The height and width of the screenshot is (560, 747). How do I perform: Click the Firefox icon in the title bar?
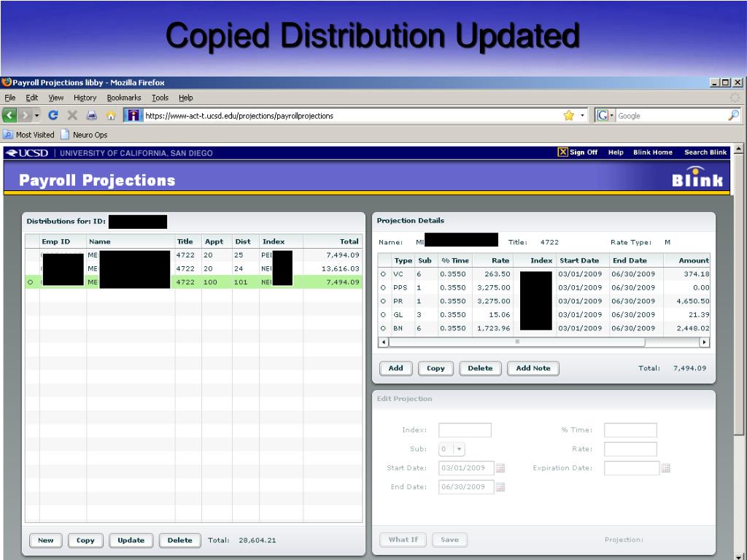coord(7,82)
